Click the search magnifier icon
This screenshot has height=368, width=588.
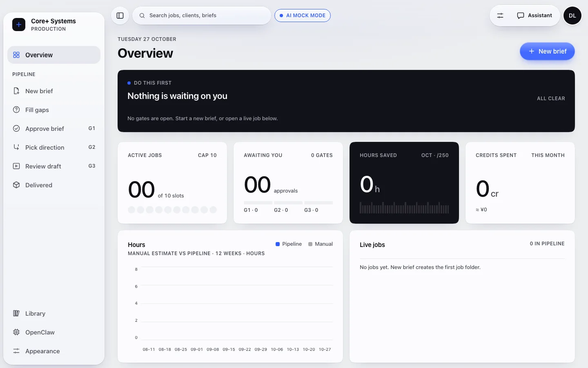click(x=142, y=16)
